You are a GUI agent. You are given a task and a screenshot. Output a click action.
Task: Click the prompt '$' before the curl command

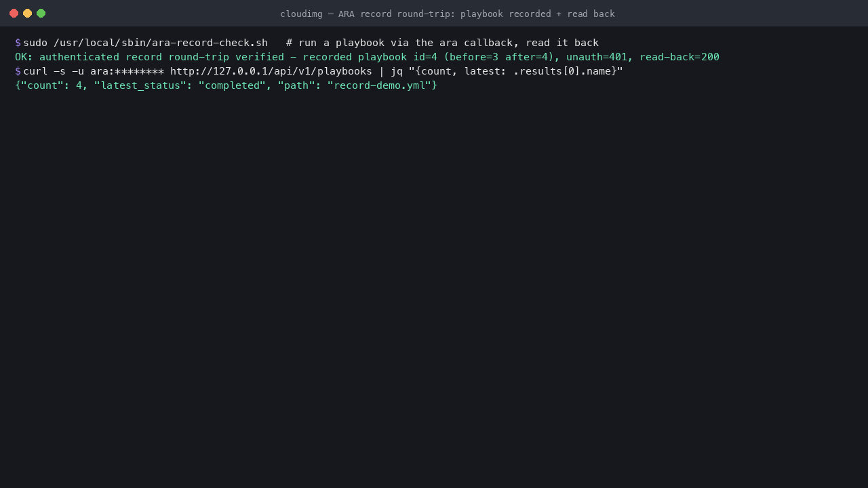18,71
